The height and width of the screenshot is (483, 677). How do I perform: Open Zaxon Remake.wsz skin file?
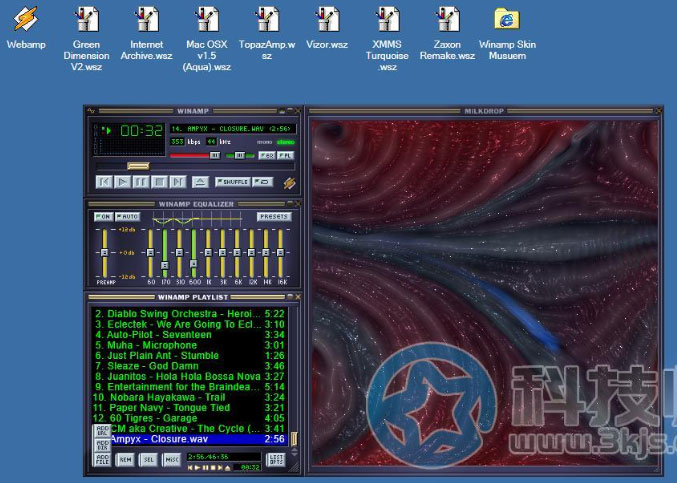point(447,33)
